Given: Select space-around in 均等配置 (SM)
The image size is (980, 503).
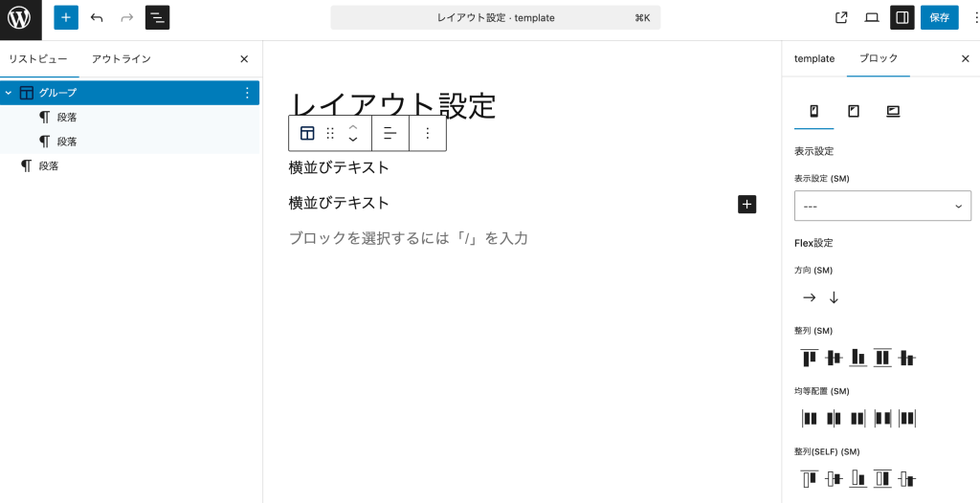Looking at the screenshot, I should [907, 418].
